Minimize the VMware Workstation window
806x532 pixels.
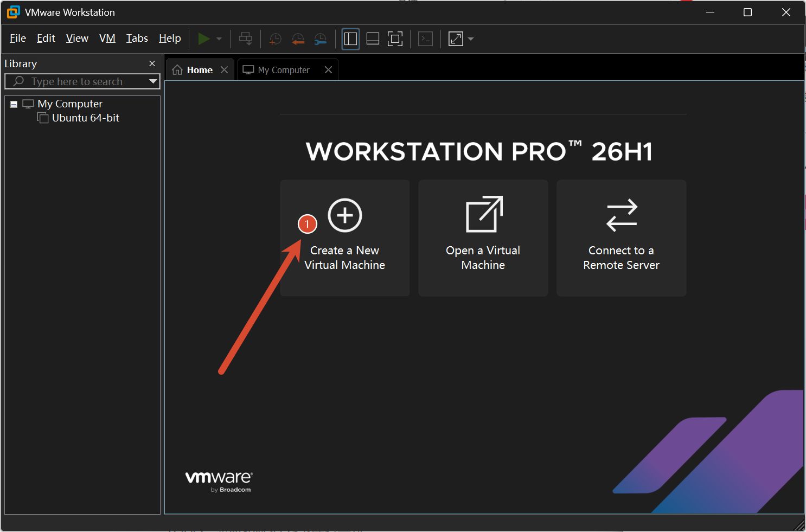click(710, 12)
